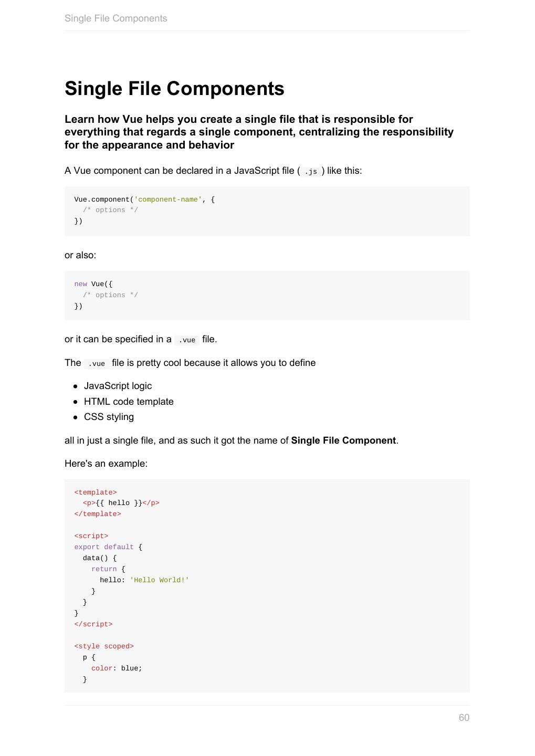
Task: Click the gray running header text at top
Action: coord(116,18)
